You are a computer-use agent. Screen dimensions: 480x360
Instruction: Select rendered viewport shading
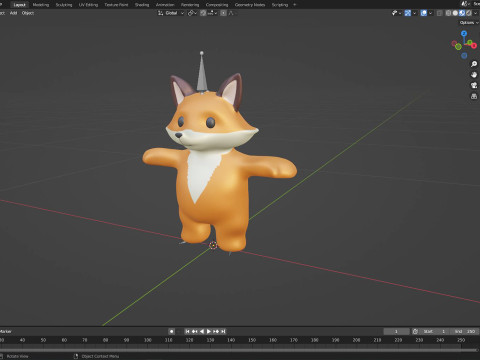(x=469, y=13)
